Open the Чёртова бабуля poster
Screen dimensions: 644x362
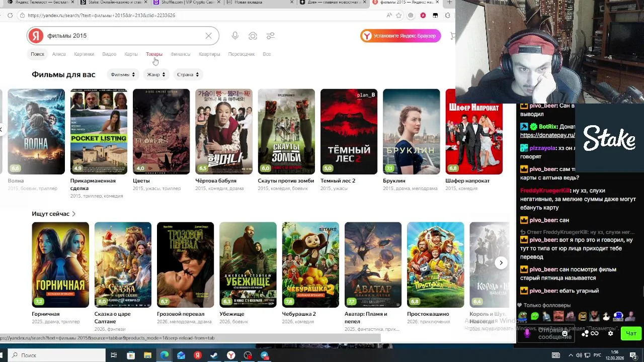point(224,132)
